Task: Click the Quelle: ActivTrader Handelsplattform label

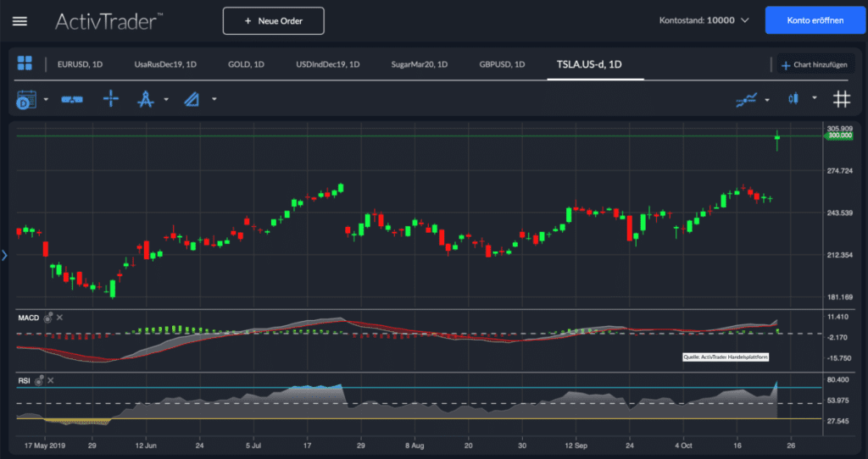Action: click(726, 357)
